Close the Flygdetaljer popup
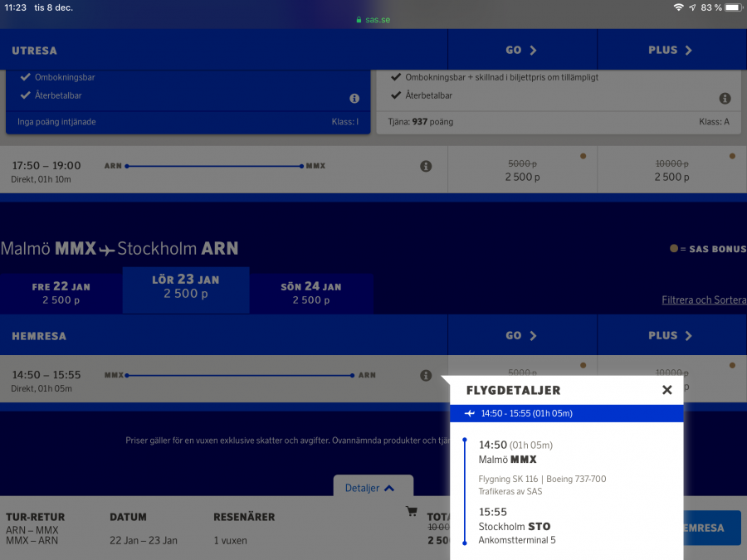The height and width of the screenshot is (560, 747). tap(666, 390)
